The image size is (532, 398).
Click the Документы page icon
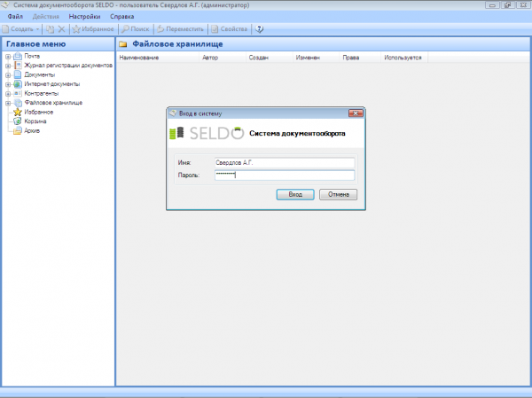coord(18,75)
